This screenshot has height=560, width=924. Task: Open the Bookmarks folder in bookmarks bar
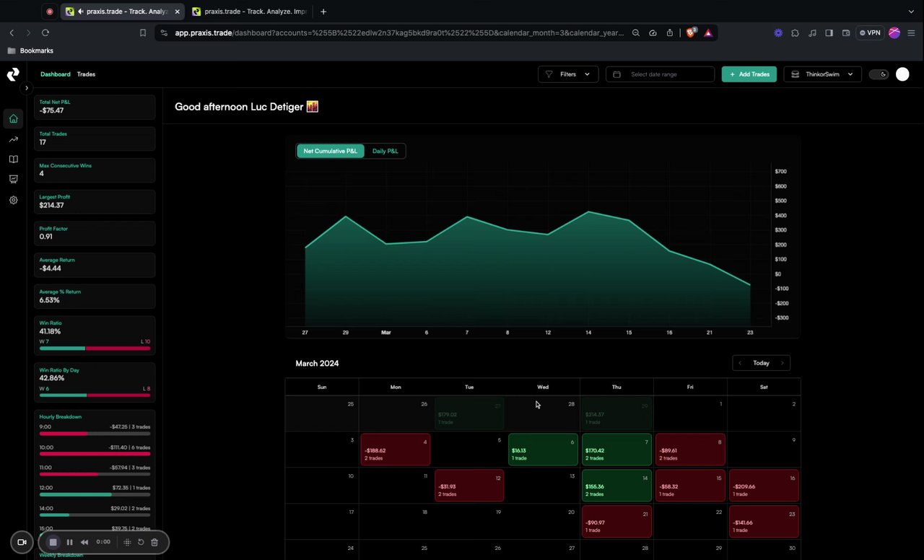coord(30,51)
